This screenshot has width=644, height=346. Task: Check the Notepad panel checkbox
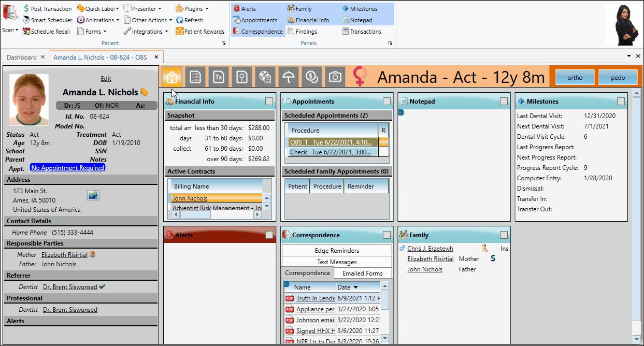[x=504, y=102]
